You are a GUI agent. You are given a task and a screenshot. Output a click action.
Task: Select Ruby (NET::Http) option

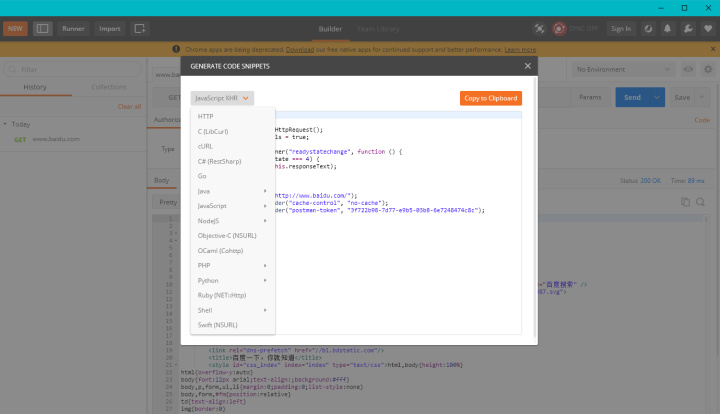[x=233, y=295]
